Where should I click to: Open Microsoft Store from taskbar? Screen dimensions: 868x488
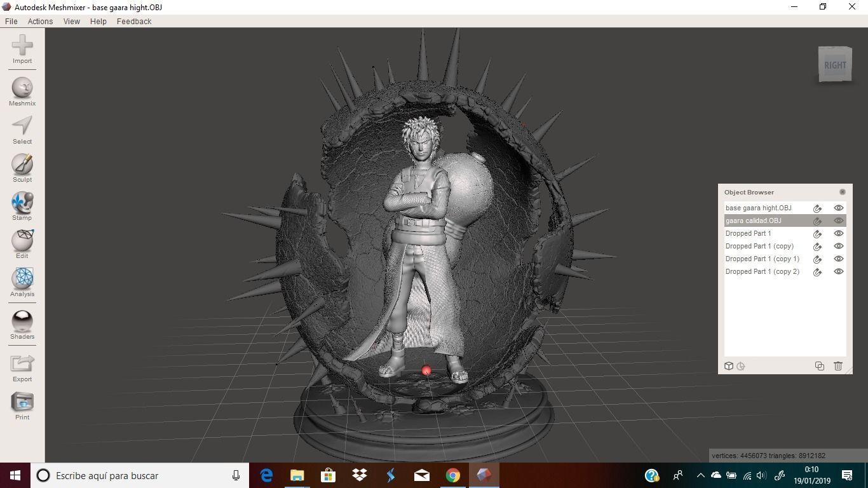[x=329, y=475]
